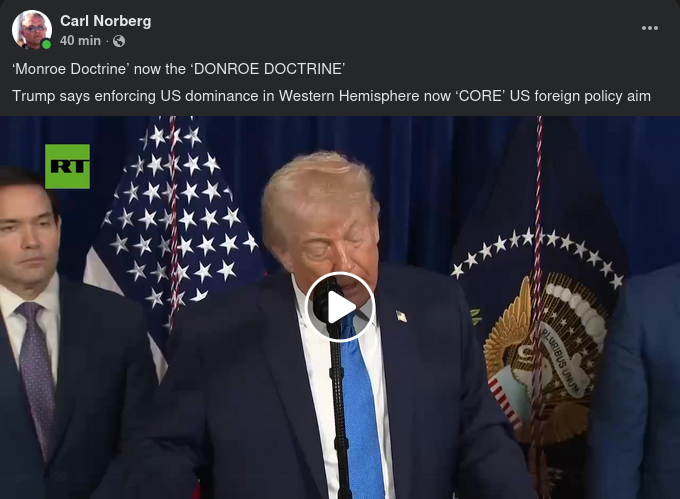Open Carl Norberg's profile name link

[106, 21]
